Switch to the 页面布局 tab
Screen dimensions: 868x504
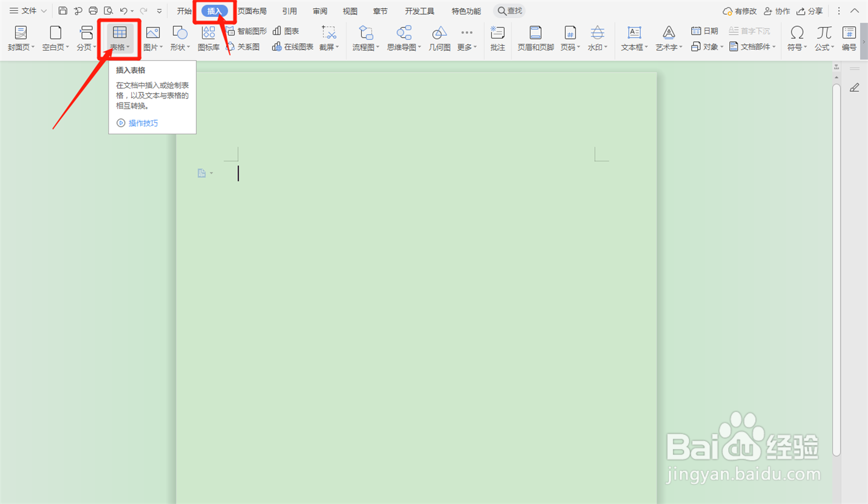pyautogui.click(x=252, y=11)
